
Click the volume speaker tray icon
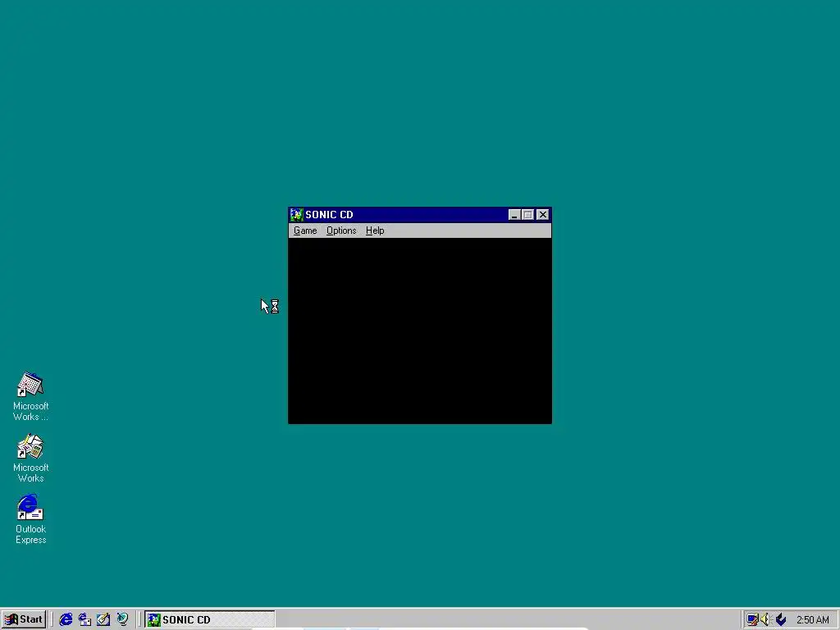(x=765, y=620)
